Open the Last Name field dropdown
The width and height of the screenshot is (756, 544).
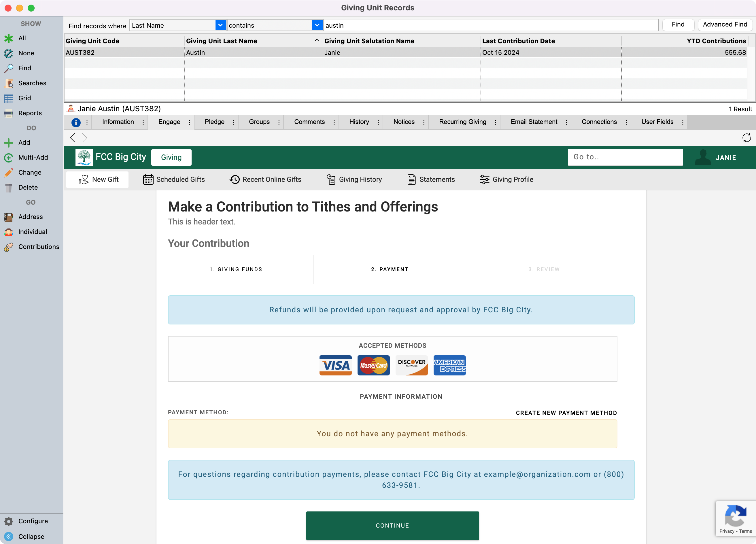(220, 25)
